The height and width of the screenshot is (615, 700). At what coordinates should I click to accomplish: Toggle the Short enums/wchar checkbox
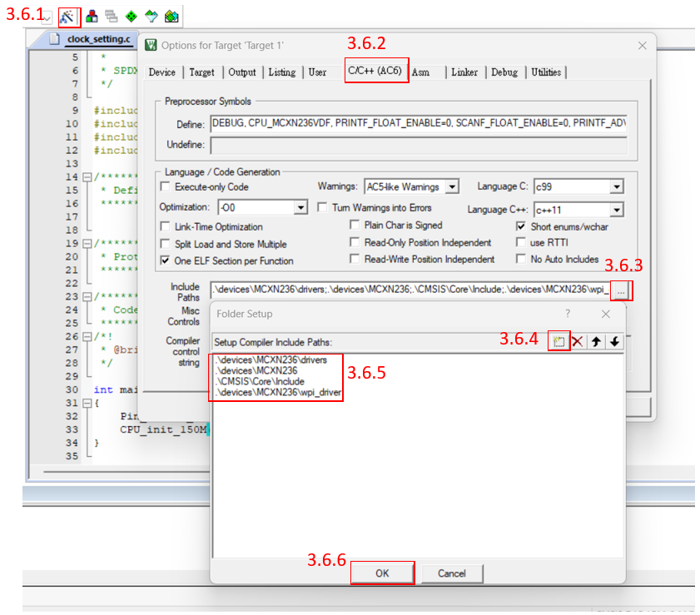click(521, 226)
